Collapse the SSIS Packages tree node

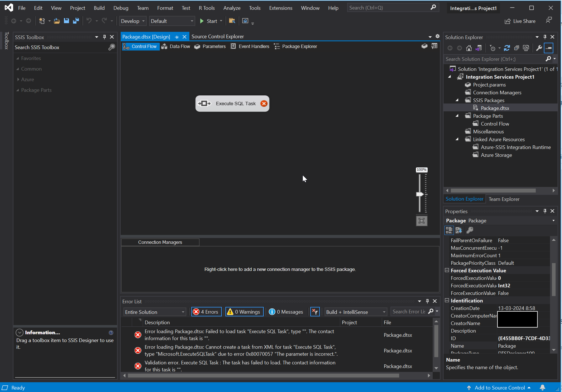tap(457, 100)
